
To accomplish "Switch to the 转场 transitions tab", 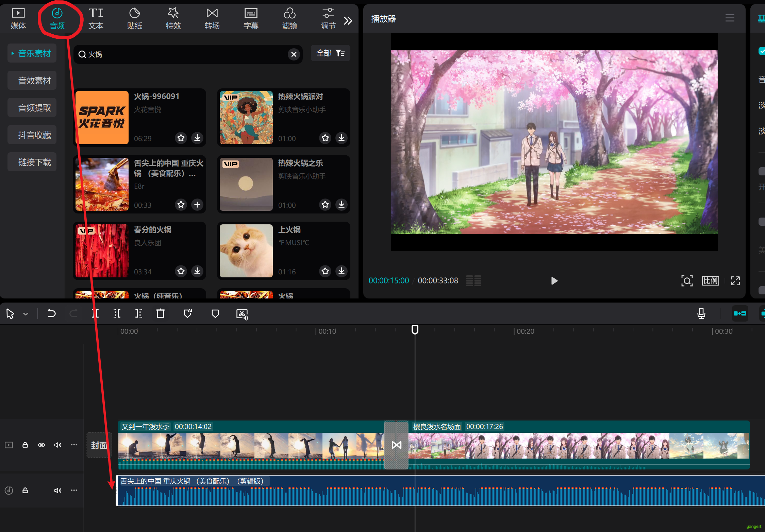I will pos(212,19).
